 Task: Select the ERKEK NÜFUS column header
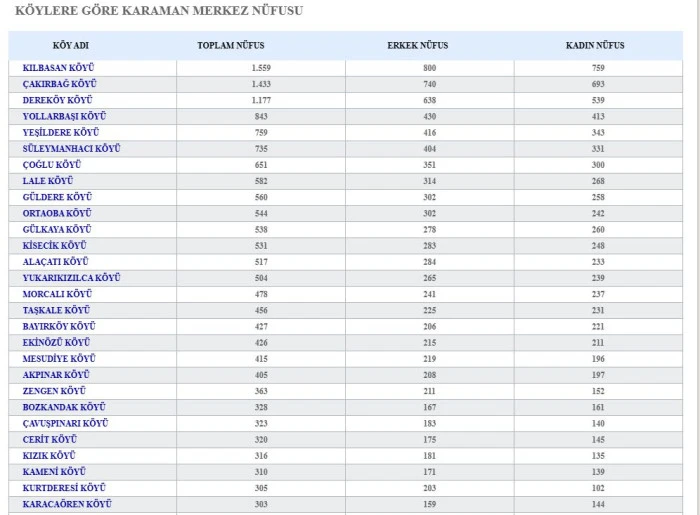click(x=417, y=45)
